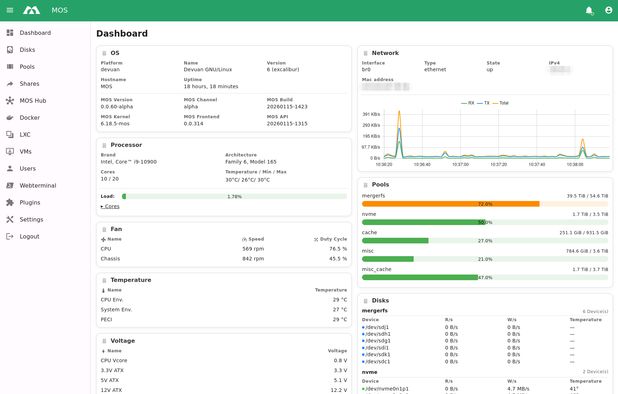Open the Plugins page
The height and width of the screenshot is (394, 618).
[x=30, y=202]
